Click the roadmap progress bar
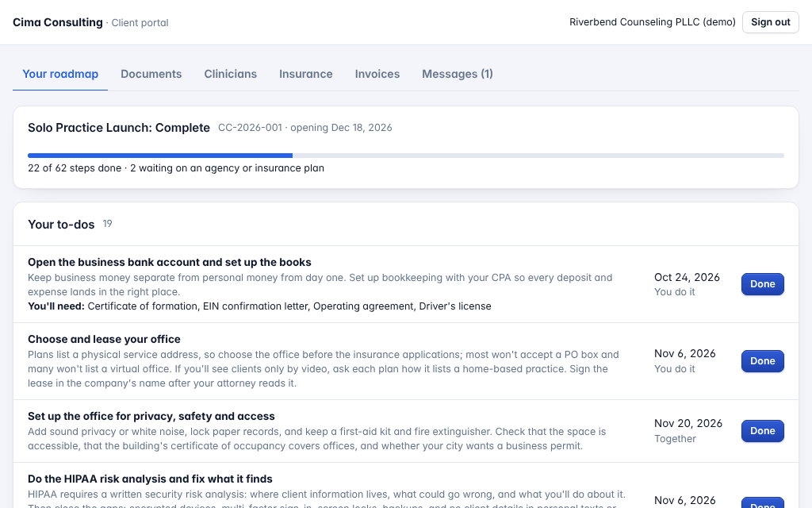The image size is (812, 508). [406, 156]
